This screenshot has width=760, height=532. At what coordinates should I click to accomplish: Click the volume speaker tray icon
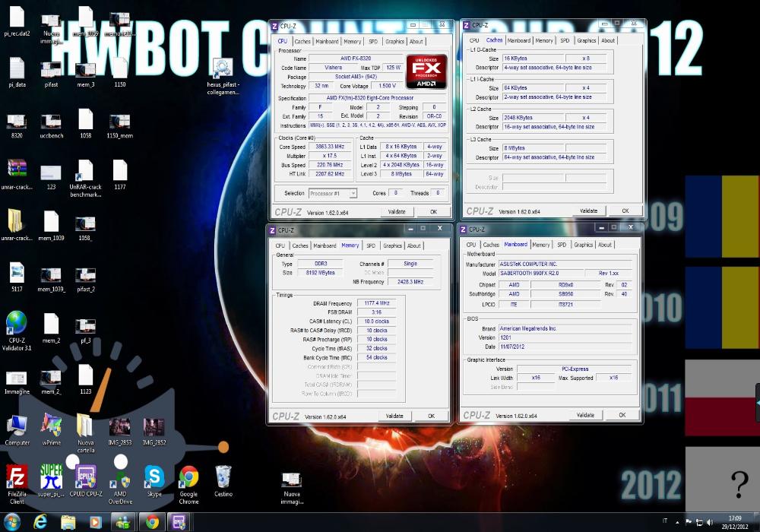click(710, 522)
